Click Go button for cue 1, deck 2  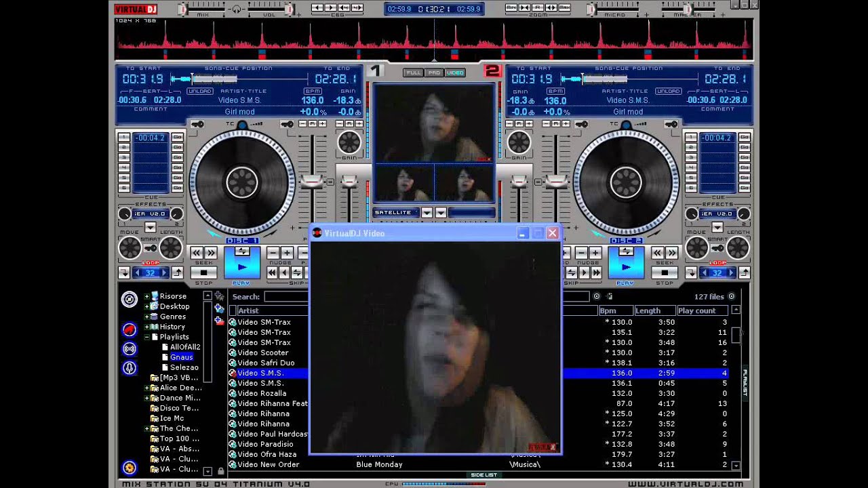(744, 137)
